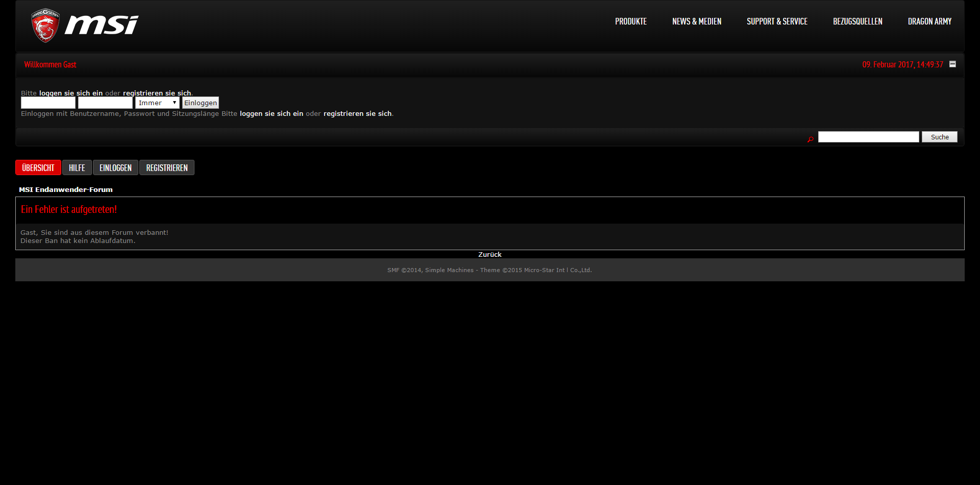980x485 pixels.
Task: Open the Bezugsquellen menu
Action: [857, 21]
